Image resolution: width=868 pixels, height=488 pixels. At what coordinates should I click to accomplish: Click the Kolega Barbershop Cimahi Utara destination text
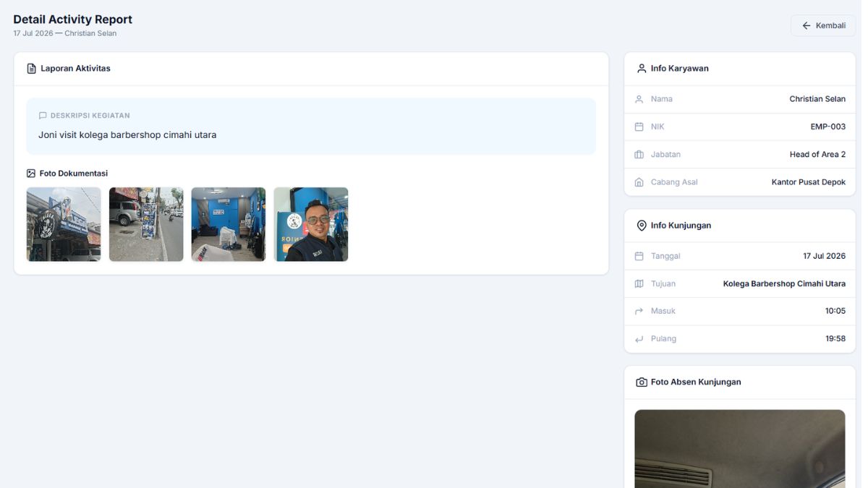coord(784,284)
